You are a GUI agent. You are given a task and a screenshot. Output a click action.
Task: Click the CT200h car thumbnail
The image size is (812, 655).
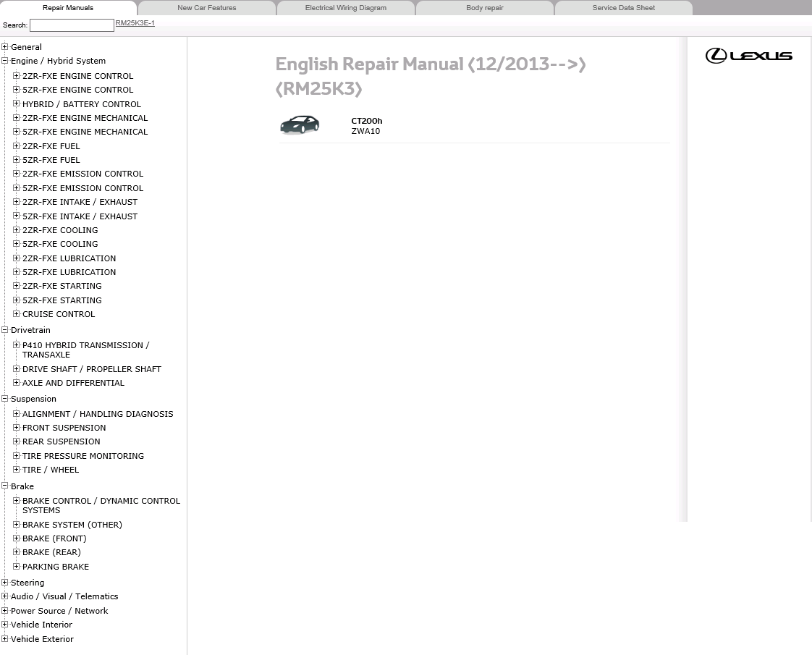[300, 124]
